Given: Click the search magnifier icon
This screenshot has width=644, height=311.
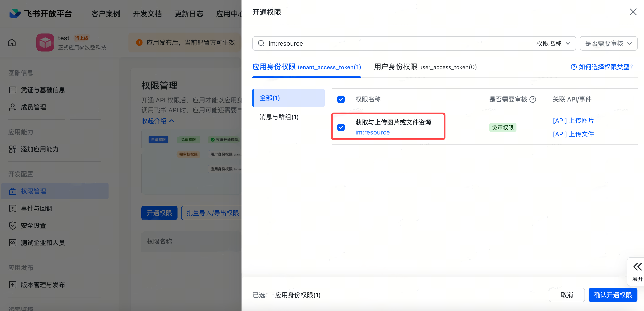Looking at the screenshot, I should point(261,43).
